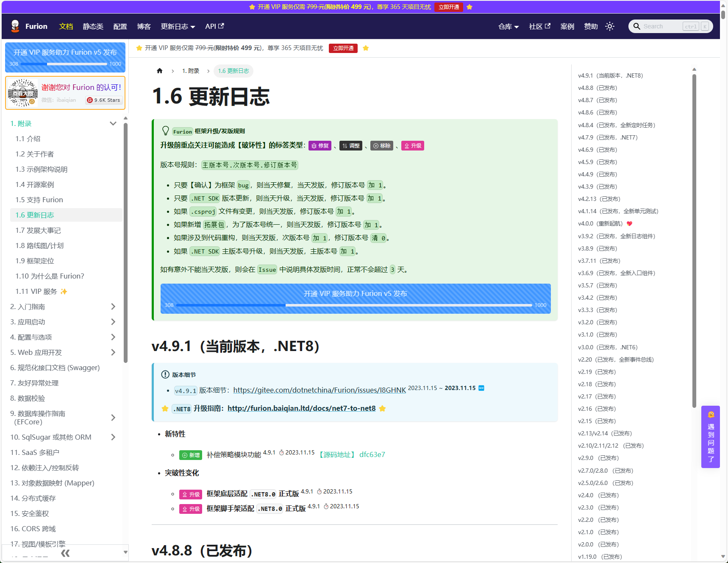Select 1.8 路线图/计划 in sidebar
Viewport: 728px width, 563px height.
coord(39,245)
